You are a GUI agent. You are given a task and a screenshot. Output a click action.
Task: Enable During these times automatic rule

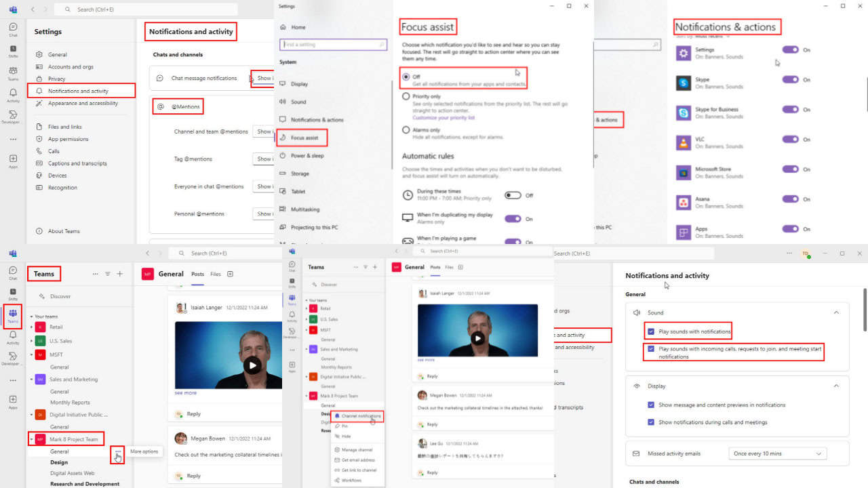tap(513, 195)
